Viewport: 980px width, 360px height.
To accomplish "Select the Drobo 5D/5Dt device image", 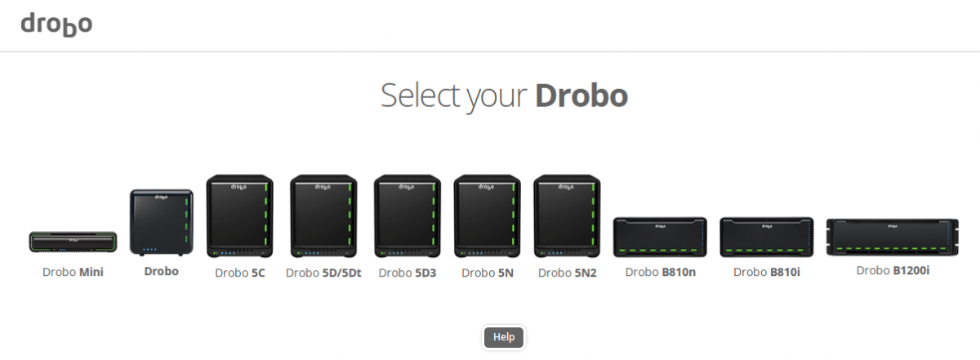I will pos(324,216).
